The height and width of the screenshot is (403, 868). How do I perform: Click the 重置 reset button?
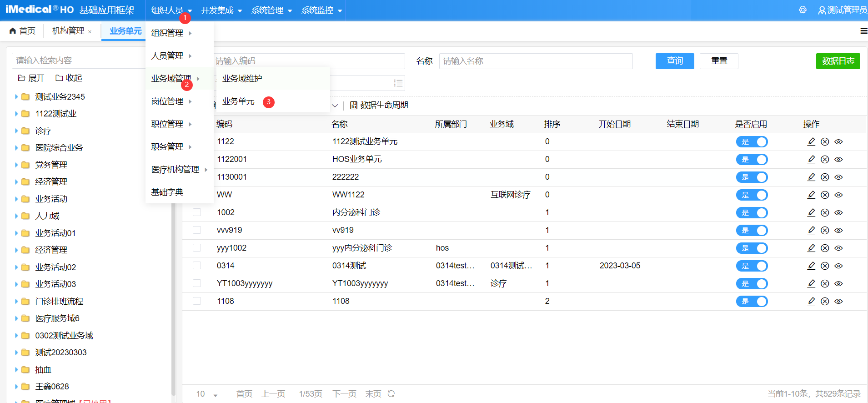tap(719, 61)
